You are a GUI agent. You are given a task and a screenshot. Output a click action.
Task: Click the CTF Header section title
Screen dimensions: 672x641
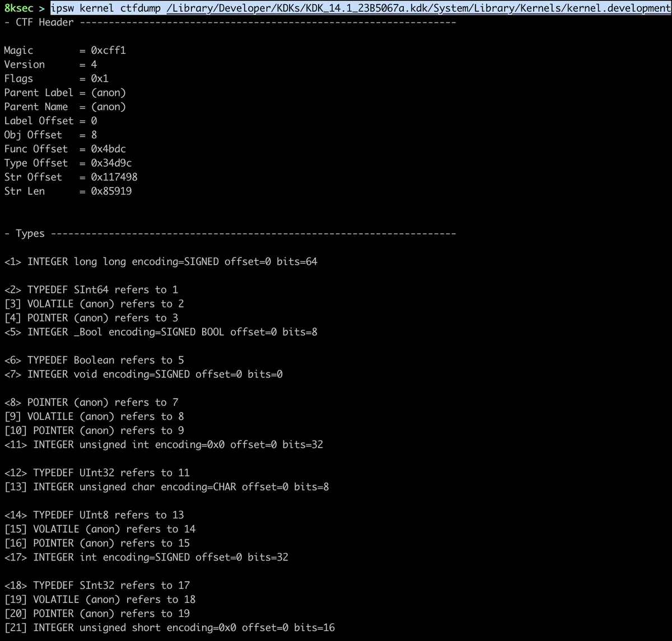point(45,22)
